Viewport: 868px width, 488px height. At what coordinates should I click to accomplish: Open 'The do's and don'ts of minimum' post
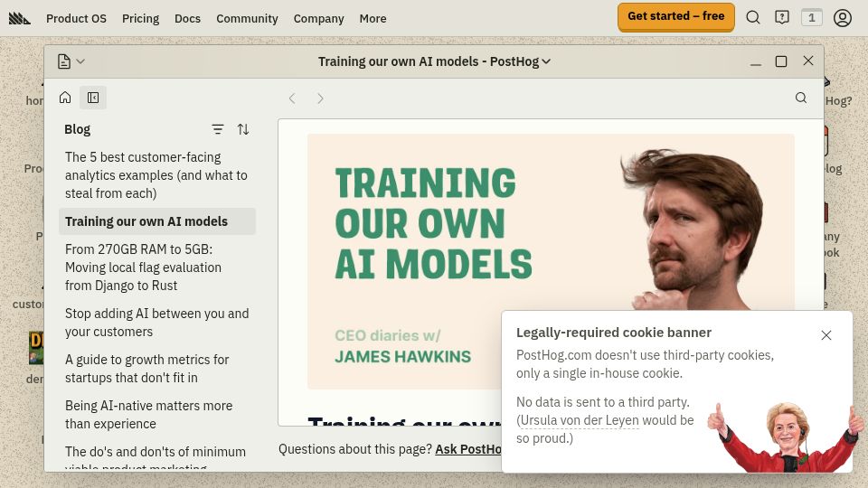click(156, 455)
